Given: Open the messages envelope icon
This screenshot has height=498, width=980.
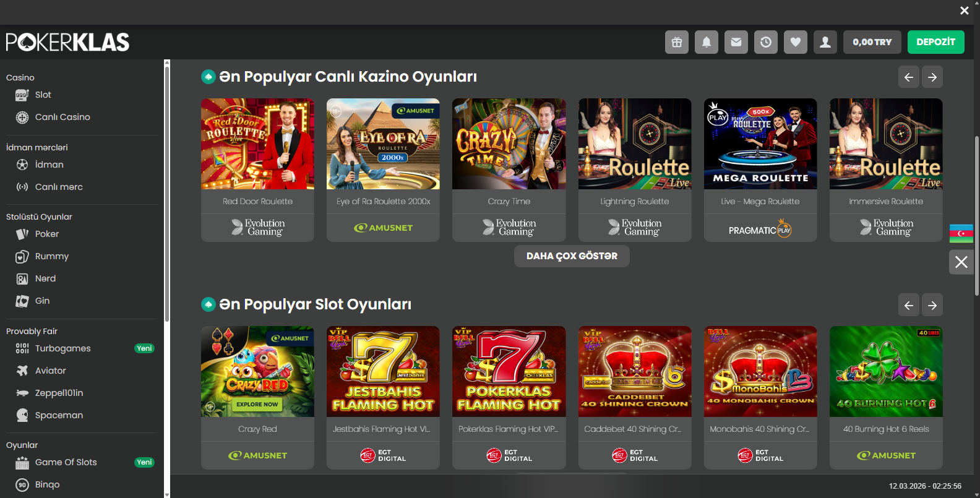Looking at the screenshot, I should [736, 42].
